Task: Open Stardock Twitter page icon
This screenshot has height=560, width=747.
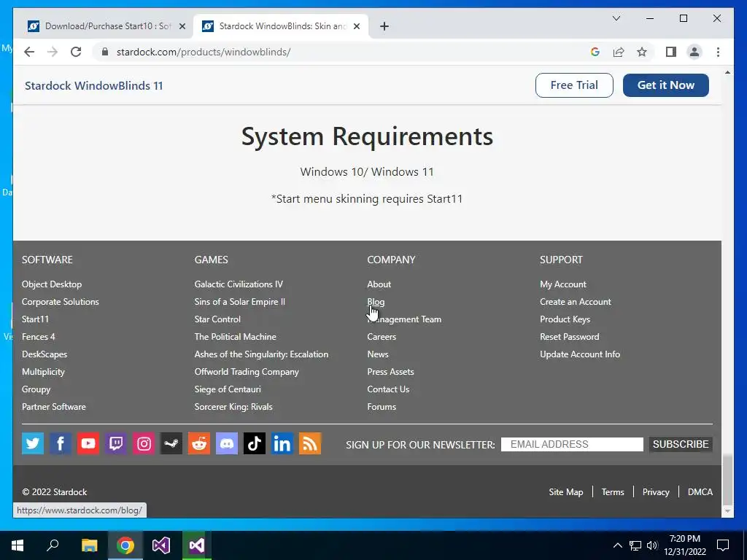Action: [33, 443]
